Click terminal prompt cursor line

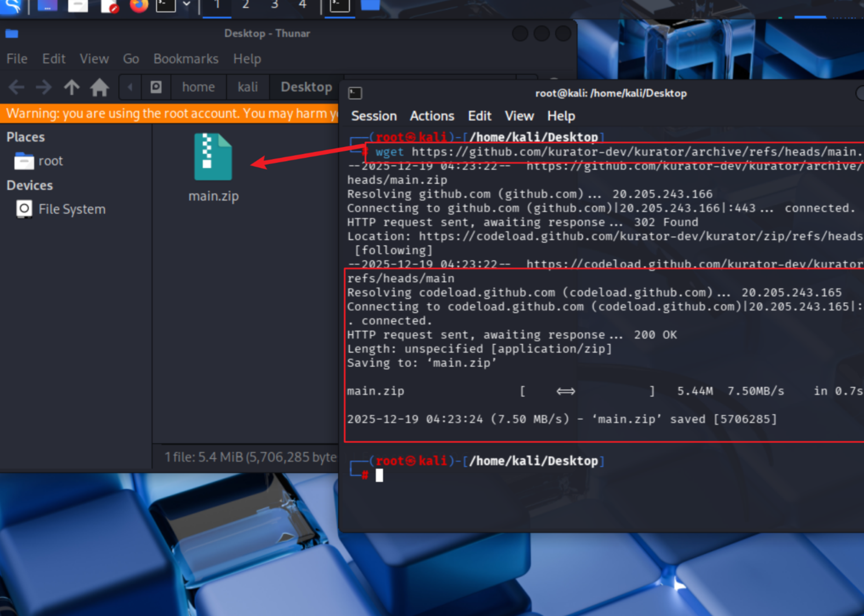379,475
